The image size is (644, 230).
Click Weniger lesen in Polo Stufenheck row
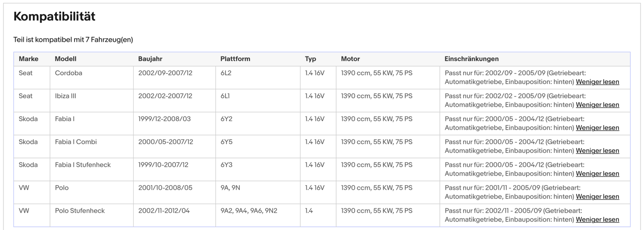pos(597,219)
